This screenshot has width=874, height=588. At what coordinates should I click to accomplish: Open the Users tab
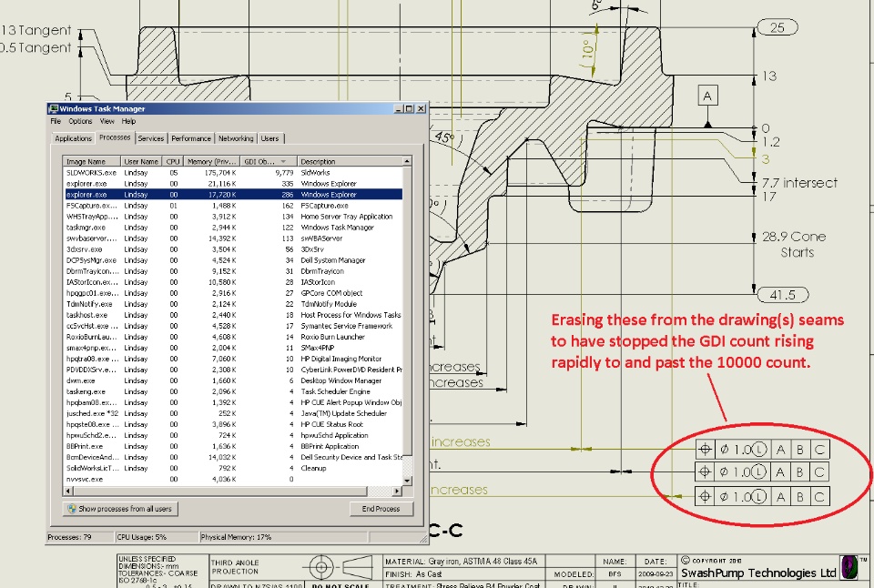click(x=270, y=138)
